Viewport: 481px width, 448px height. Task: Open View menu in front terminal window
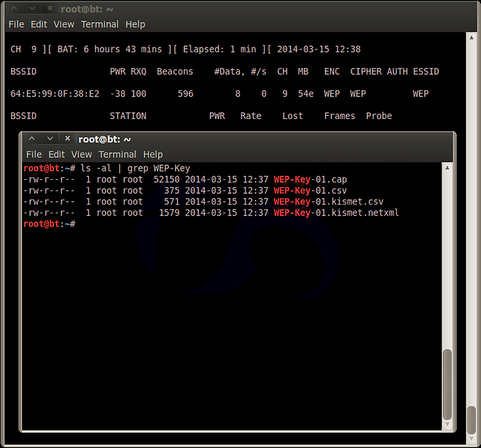tap(82, 154)
